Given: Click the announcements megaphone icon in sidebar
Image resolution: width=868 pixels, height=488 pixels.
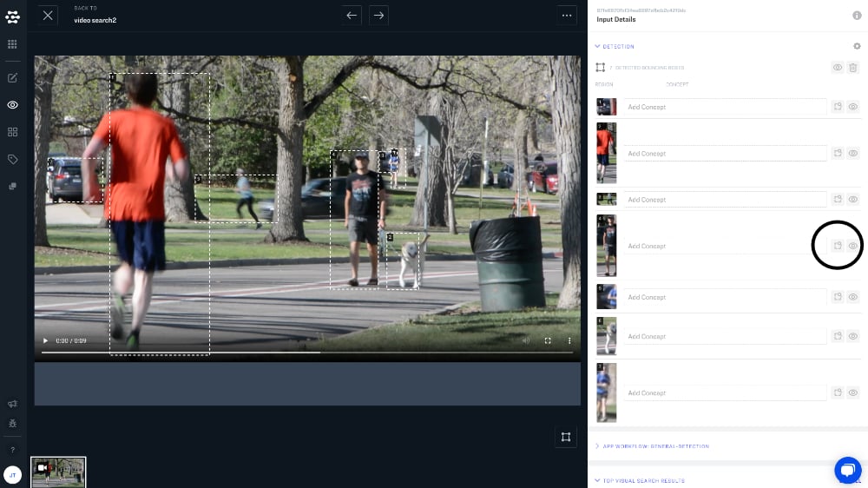Looking at the screenshot, I should pos(12,404).
